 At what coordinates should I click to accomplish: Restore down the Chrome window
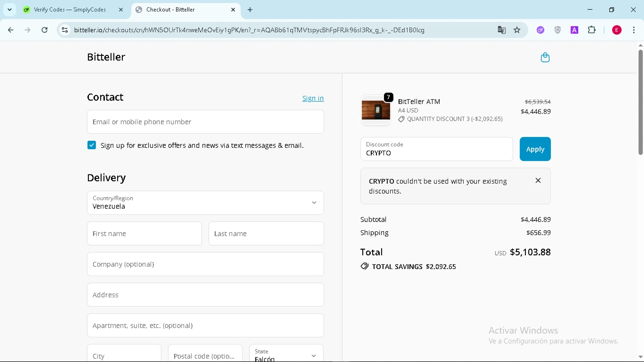(x=611, y=9)
